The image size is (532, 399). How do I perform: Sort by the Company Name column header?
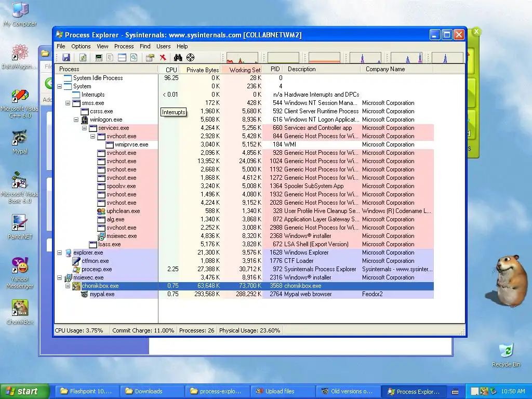(x=396, y=69)
